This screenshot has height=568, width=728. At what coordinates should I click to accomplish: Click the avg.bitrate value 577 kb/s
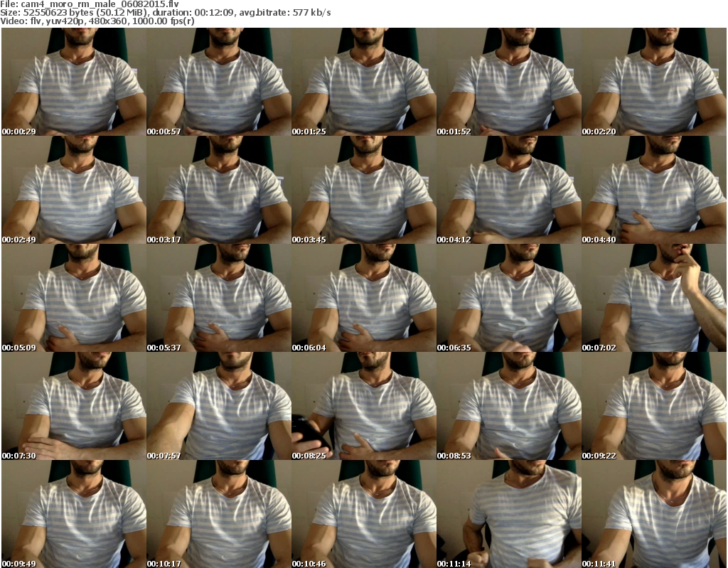[311, 13]
